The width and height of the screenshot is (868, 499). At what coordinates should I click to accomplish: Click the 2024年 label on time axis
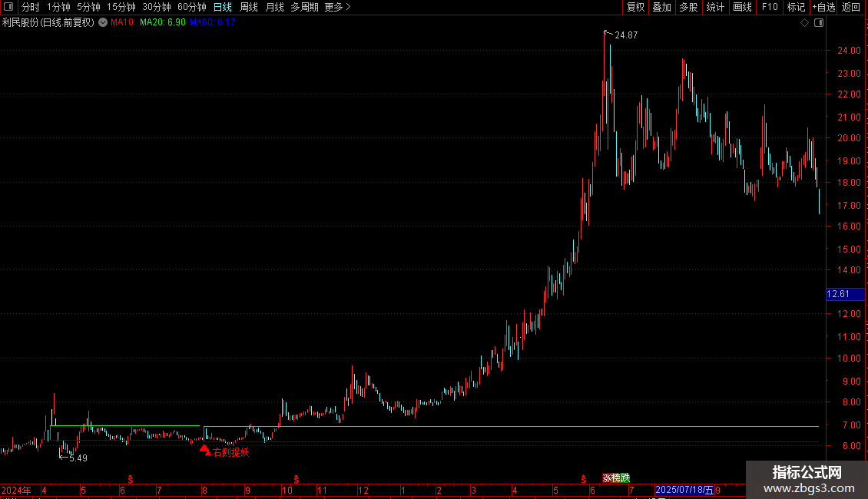(16, 490)
